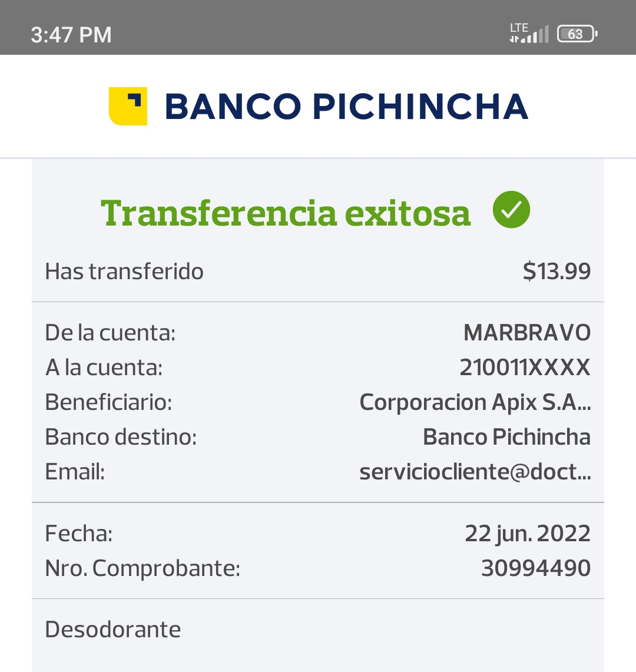
Task: Tap the 3:47 PM clock
Action: tap(71, 35)
